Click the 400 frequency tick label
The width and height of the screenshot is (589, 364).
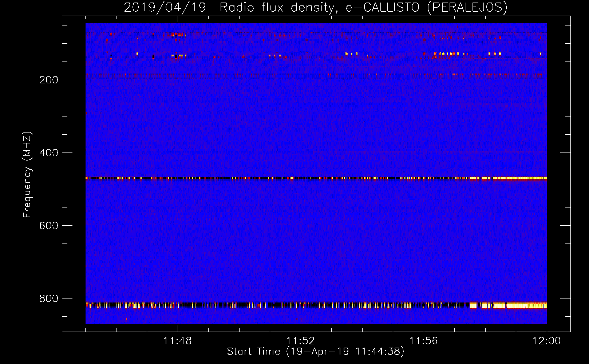pyautogui.click(x=49, y=153)
